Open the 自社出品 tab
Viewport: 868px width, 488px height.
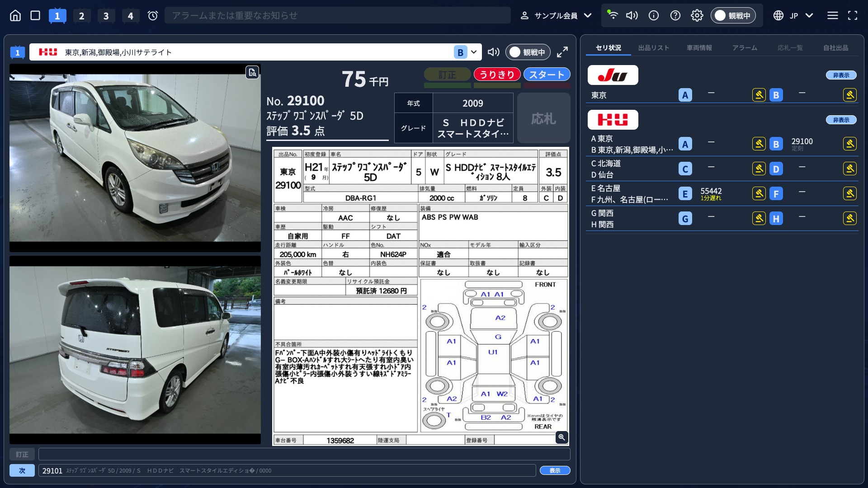[x=835, y=47]
